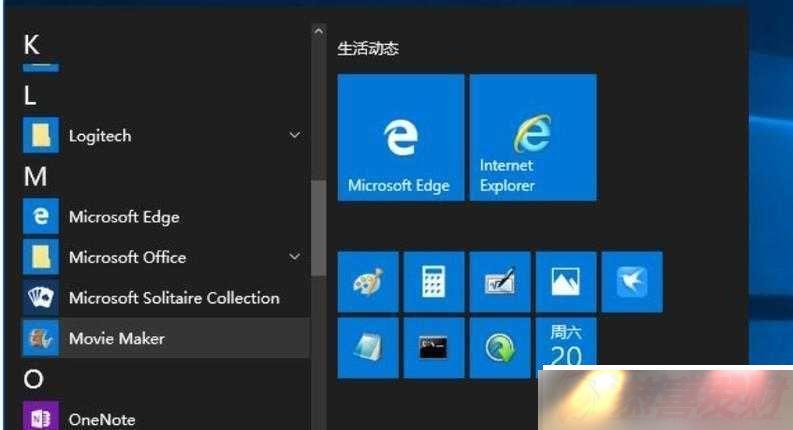The image size is (793, 430).
Task: Click the 生活动态 group heading
Action: (368, 49)
